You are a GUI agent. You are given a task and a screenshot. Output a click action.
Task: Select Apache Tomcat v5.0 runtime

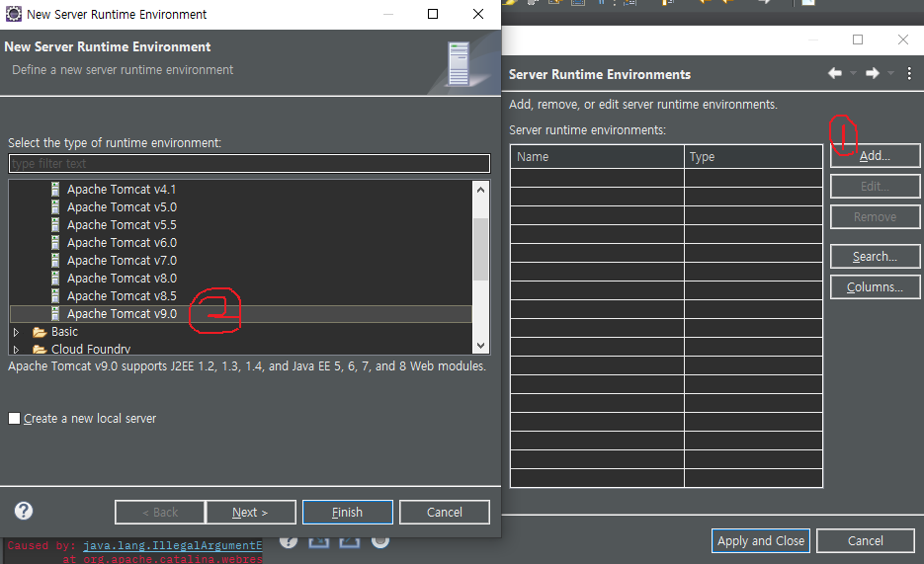pos(122,207)
